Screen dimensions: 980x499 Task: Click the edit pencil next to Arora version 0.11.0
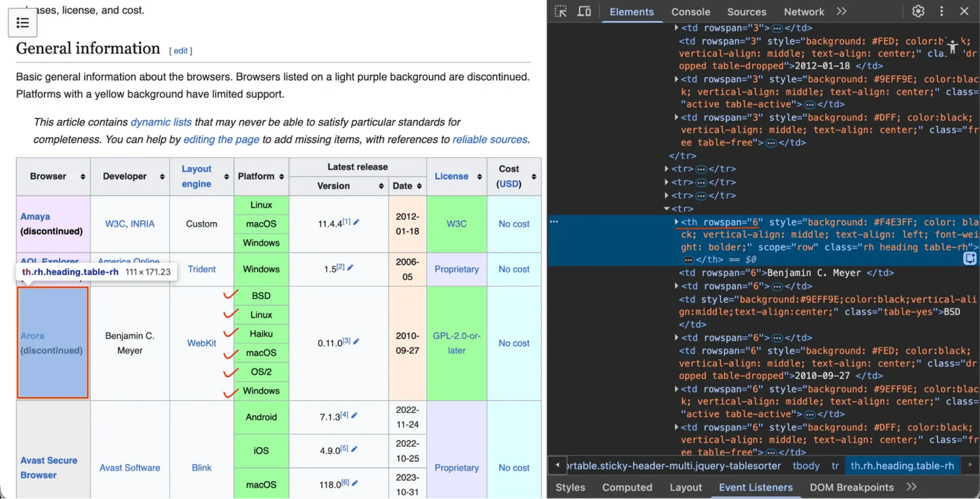coord(356,341)
